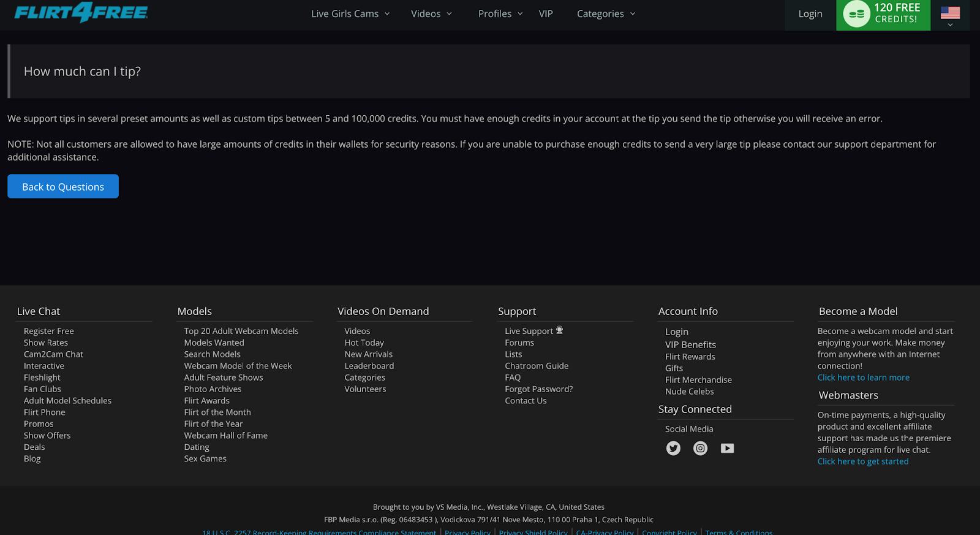Open the Copyright Policy link

pyautogui.click(x=669, y=532)
